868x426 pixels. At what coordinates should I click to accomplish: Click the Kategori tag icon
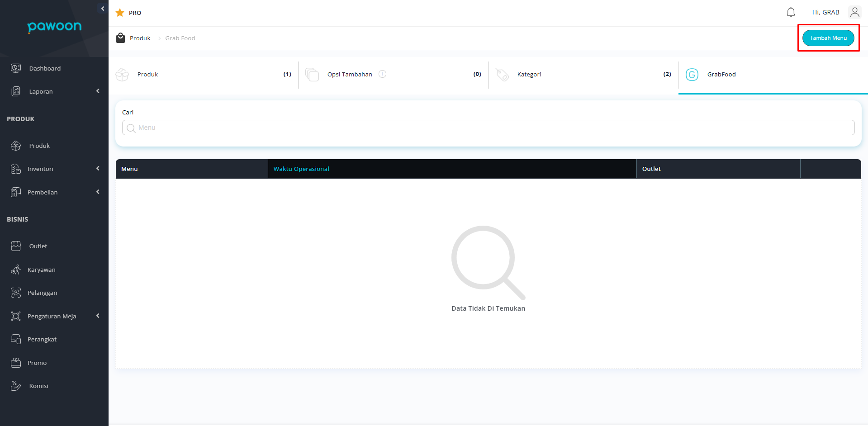click(x=502, y=75)
